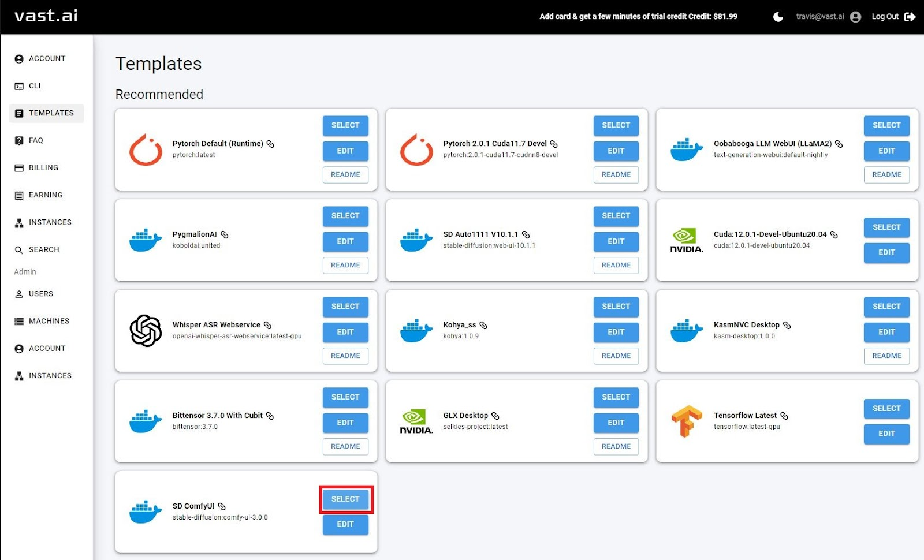Open FAQ in the sidebar

47,140
